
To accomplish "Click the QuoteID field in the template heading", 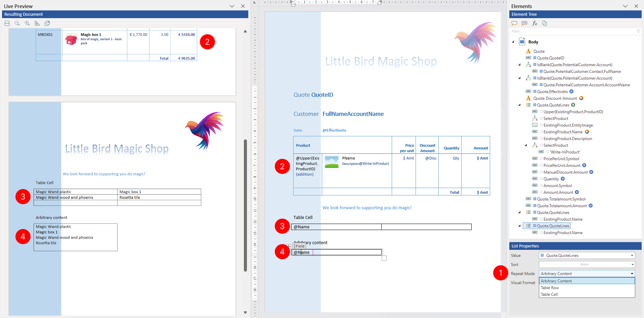I will (322, 95).
